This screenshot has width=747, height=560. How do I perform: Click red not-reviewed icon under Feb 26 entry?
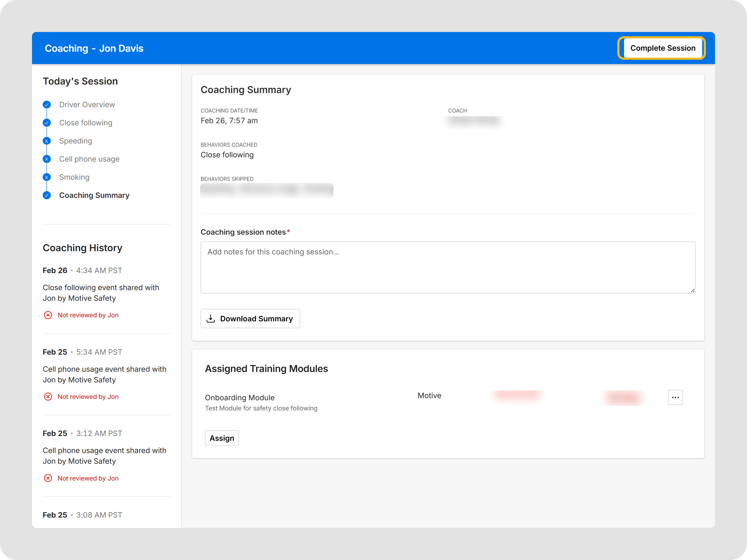coord(48,315)
